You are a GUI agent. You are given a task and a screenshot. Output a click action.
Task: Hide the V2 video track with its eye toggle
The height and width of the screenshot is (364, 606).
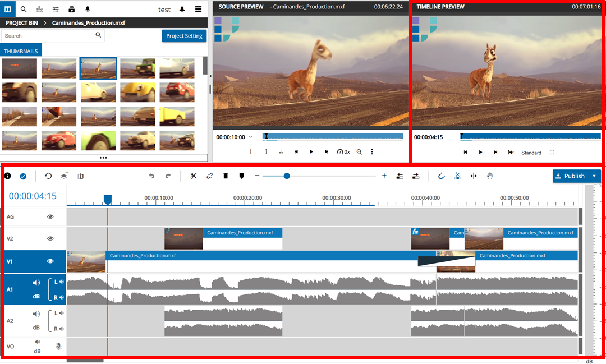tap(50, 238)
